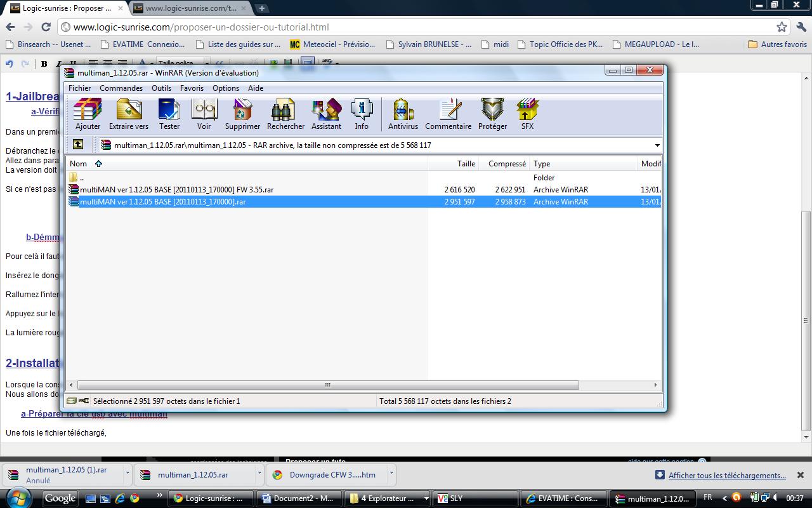Open the Commandes menu
This screenshot has width=812, height=508.
pos(121,88)
